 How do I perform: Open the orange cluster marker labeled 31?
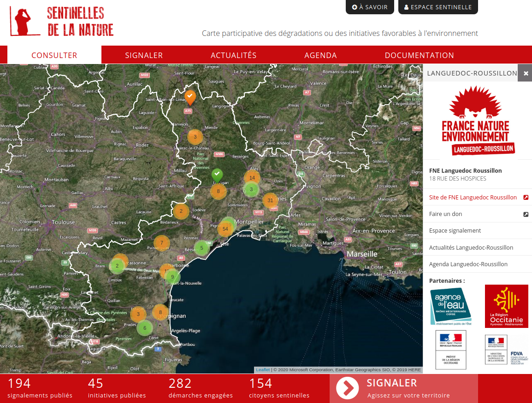pos(270,200)
